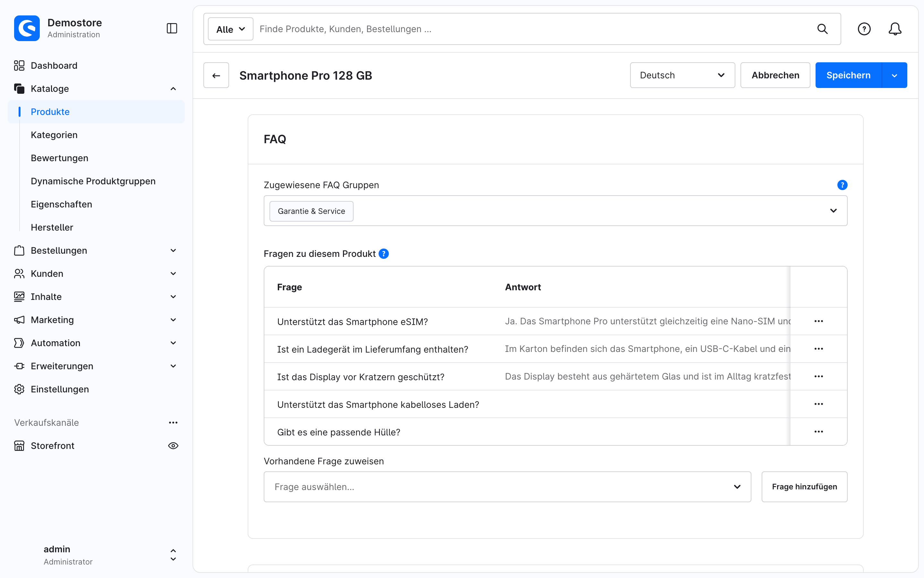Open Eigenschaften in the sidebar
Viewport: 924px width, 578px height.
(x=62, y=205)
